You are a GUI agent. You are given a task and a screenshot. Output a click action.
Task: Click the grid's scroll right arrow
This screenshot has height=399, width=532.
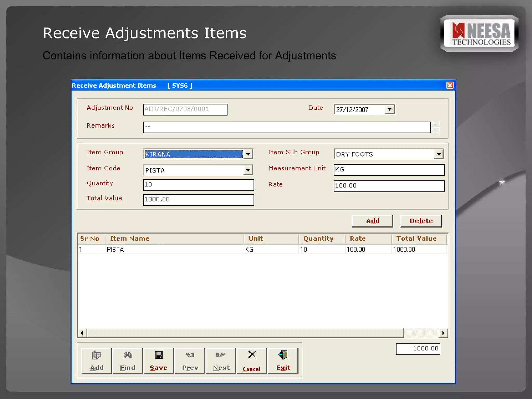pos(443,333)
